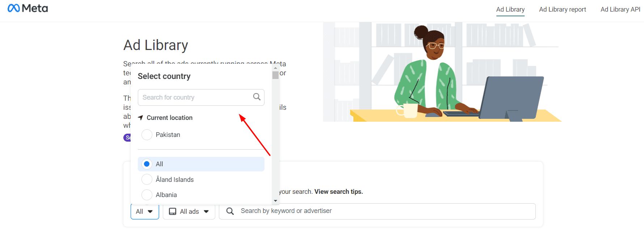Open the View search tips link
The height and width of the screenshot is (234, 644).
click(339, 192)
